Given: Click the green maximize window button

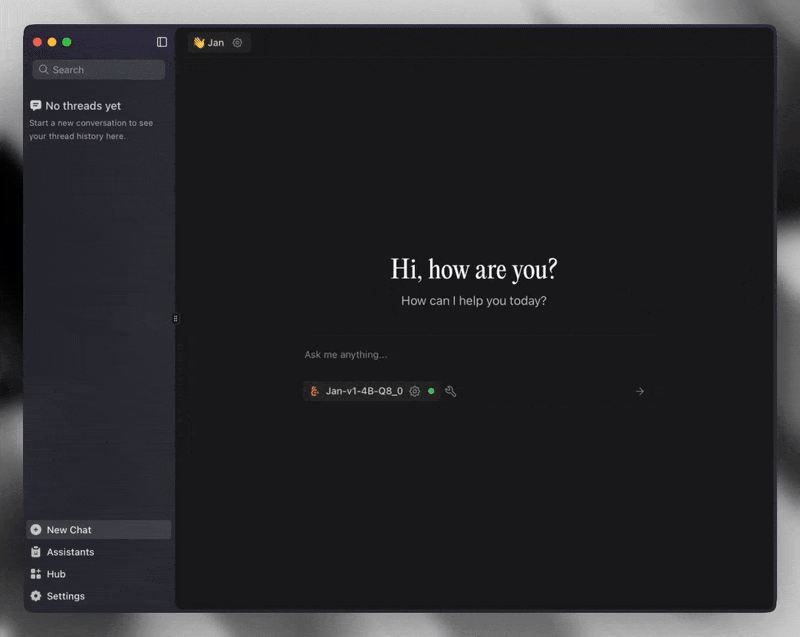Looking at the screenshot, I should 67,42.
